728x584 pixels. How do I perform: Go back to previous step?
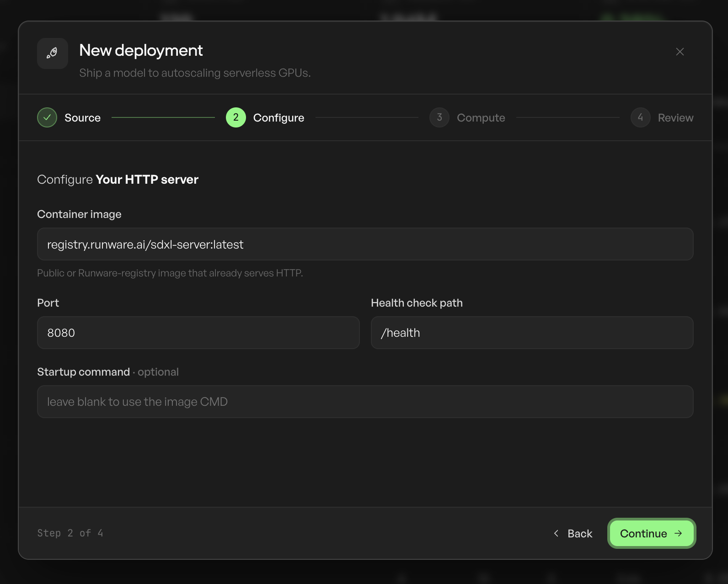pos(573,533)
